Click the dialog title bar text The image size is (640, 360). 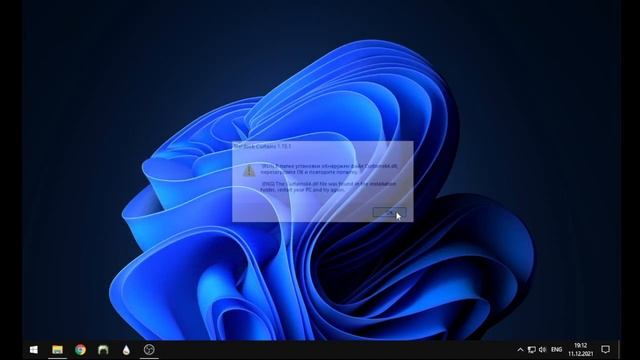coord(262,146)
